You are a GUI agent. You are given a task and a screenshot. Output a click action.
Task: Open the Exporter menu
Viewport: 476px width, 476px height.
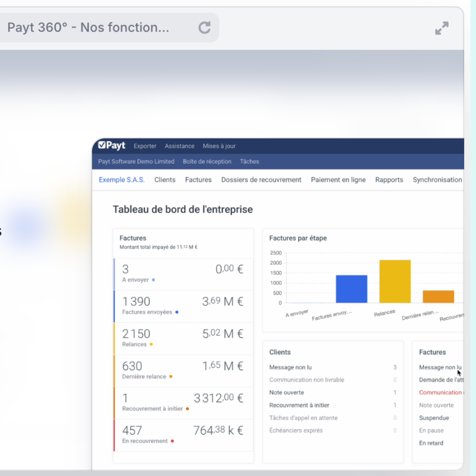pyautogui.click(x=145, y=146)
